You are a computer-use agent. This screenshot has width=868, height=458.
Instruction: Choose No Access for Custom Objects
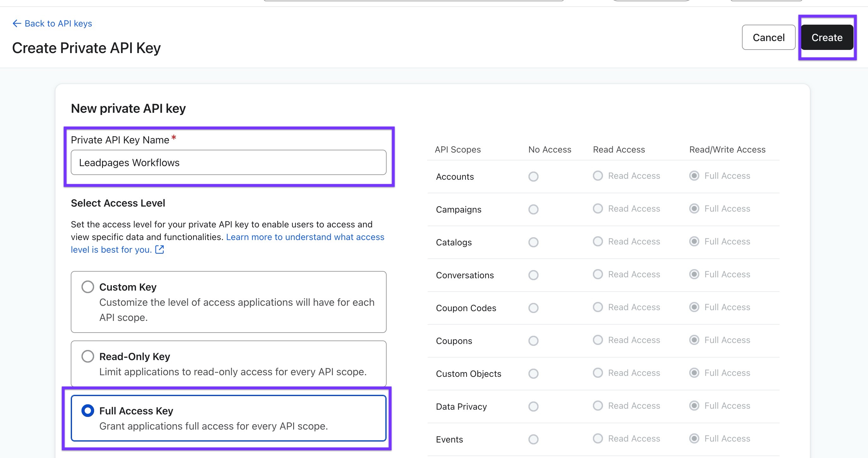(x=533, y=373)
